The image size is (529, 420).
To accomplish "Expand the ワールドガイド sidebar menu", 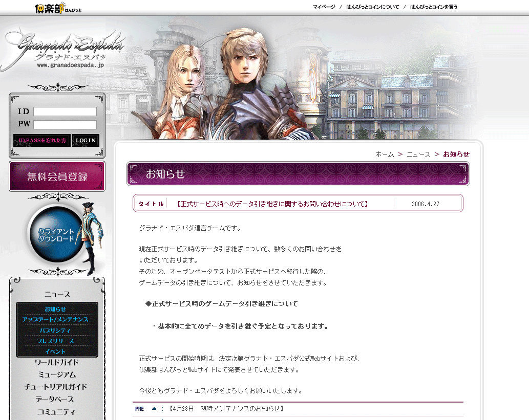I will click(56, 363).
